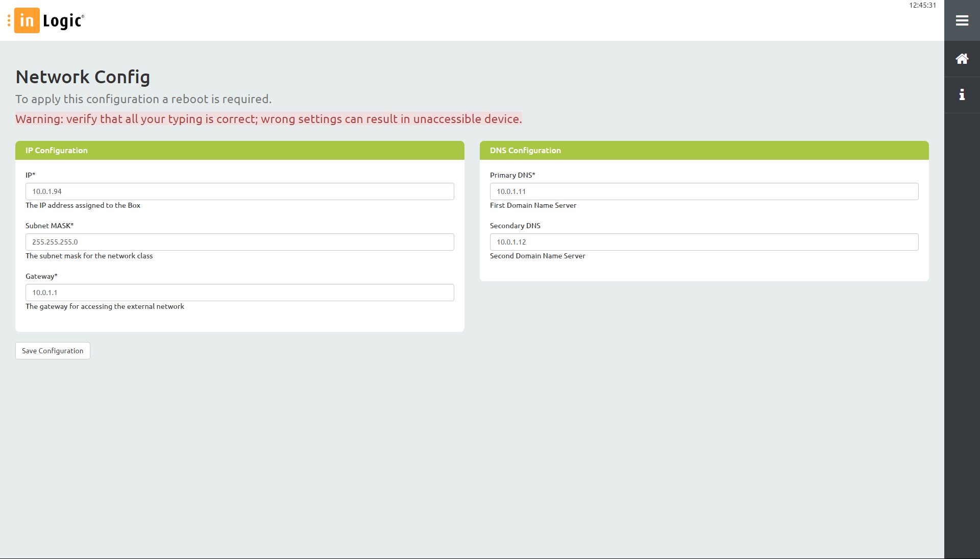Click the Subnet MASK* label
The width and height of the screenshot is (980, 559).
50,226
